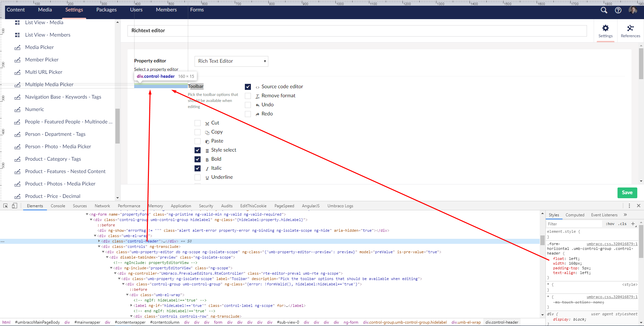Uncheck the Bold toolbar option
Viewport: 644px width, 326px height.
[x=198, y=159]
